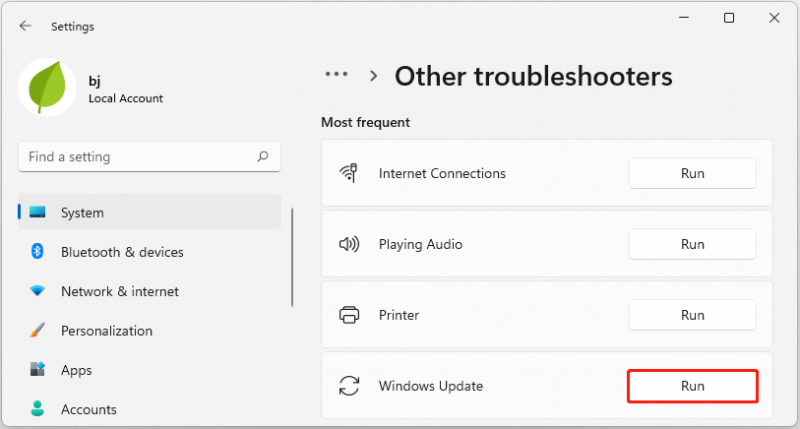Close the Settings window
Image resolution: width=800 pixels, height=429 pixels.
pyautogui.click(x=774, y=18)
